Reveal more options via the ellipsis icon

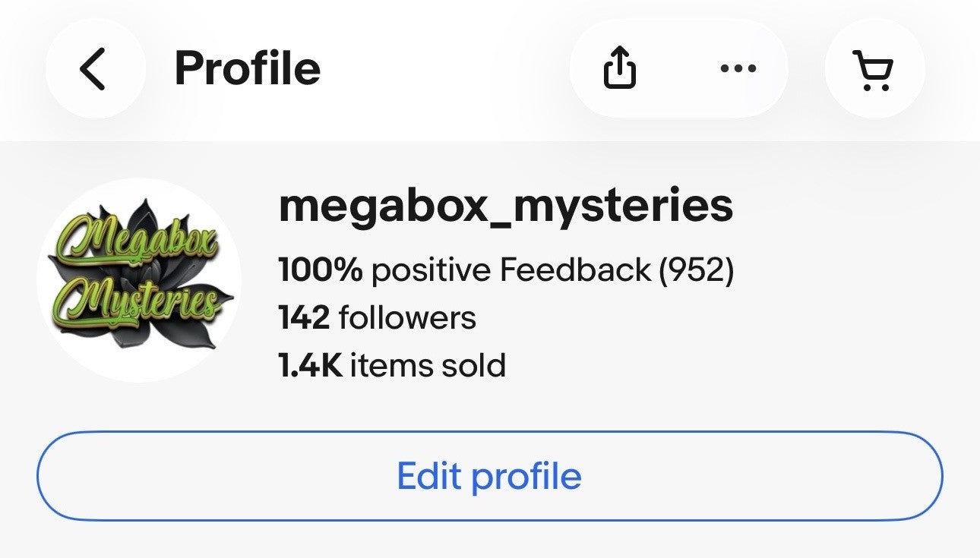pos(737,68)
